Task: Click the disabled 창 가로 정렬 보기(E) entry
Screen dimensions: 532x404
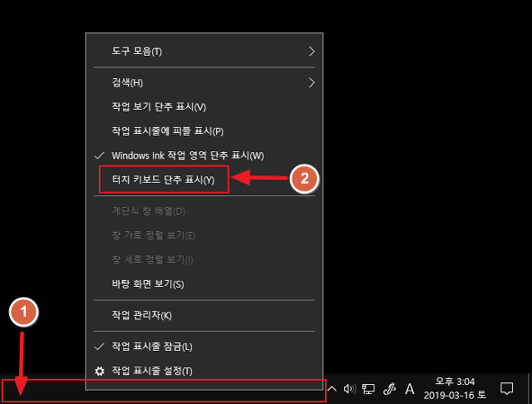Action: 204,235
